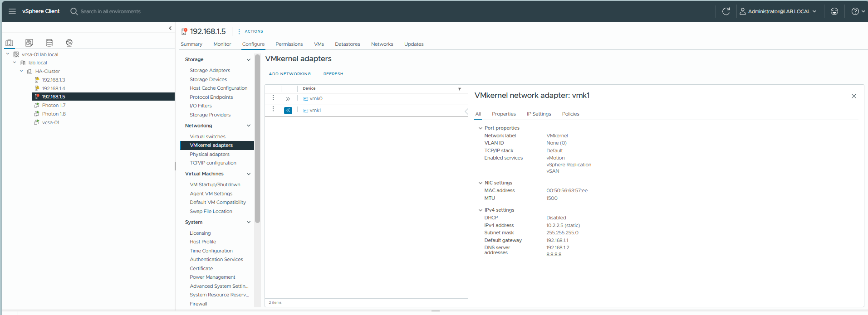
Task: Open the Summary tab
Action: [x=191, y=44]
